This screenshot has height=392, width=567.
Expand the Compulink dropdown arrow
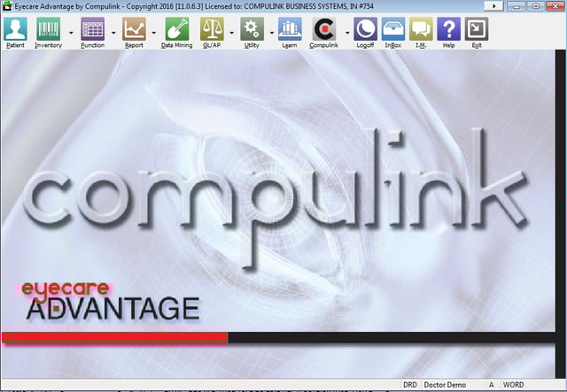click(x=347, y=33)
